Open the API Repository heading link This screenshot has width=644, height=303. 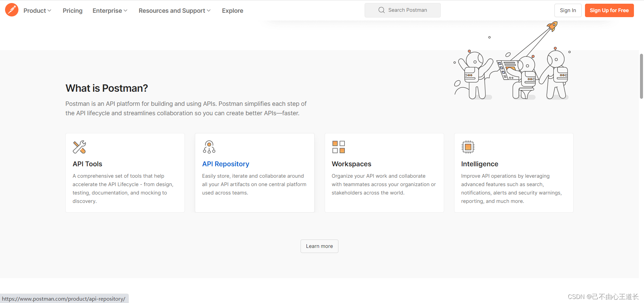click(225, 164)
